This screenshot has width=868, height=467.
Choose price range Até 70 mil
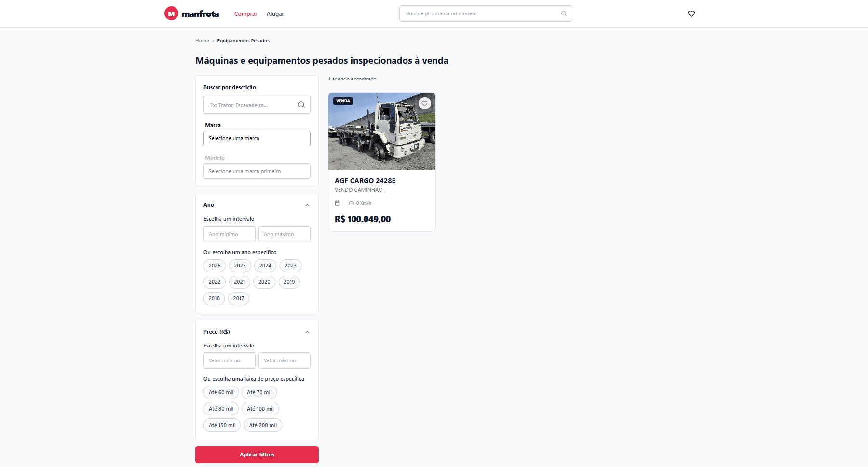[259, 392]
